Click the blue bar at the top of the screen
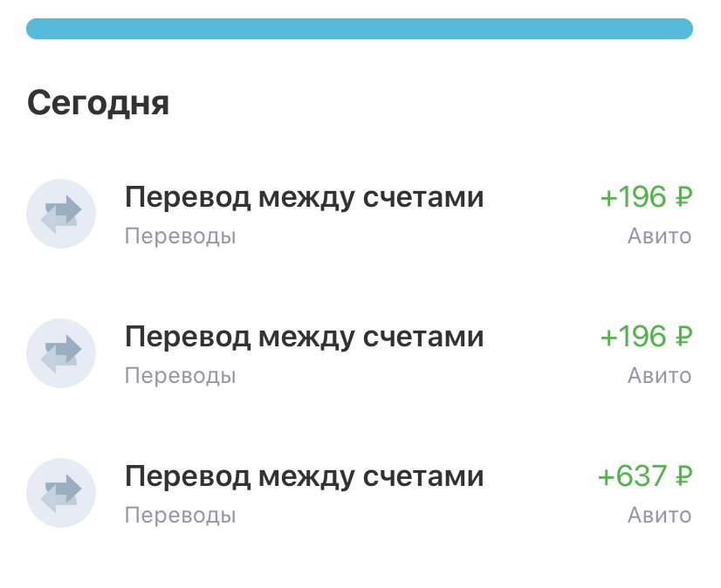Screen dimensions: 721x588 coord(360,30)
